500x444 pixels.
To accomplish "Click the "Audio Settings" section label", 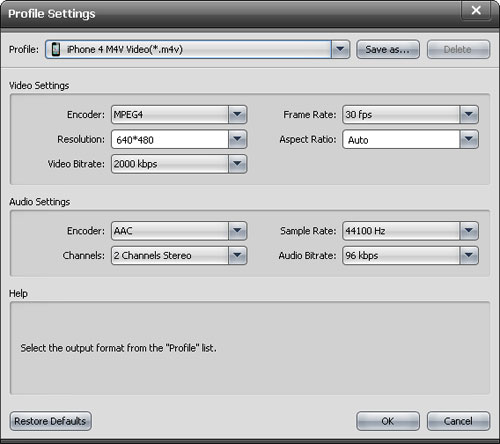I will [40, 202].
